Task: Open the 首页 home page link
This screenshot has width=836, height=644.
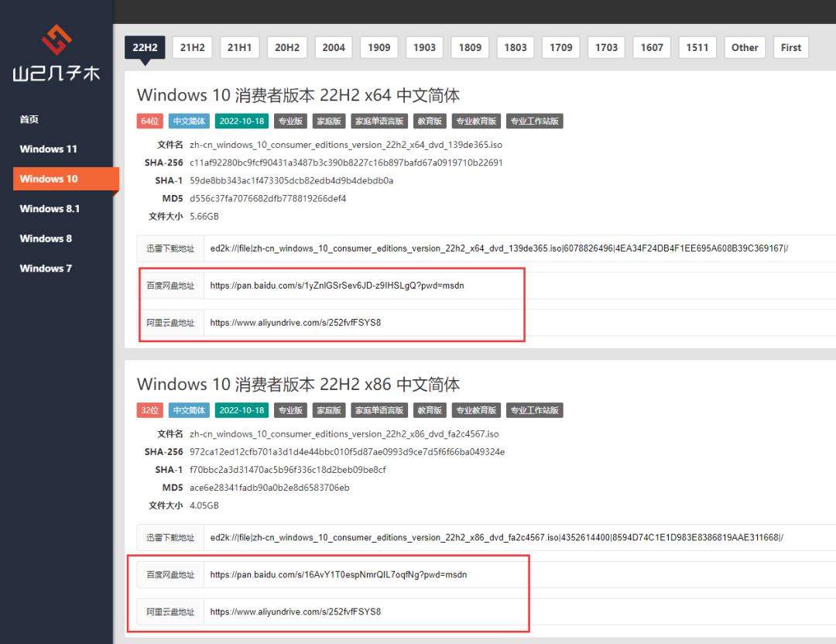Action: [x=29, y=119]
